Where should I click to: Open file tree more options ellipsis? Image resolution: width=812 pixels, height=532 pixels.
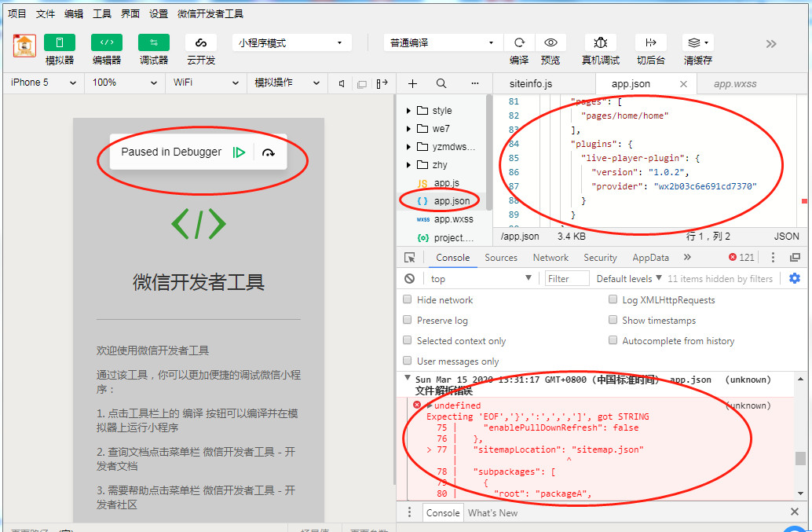(x=475, y=83)
